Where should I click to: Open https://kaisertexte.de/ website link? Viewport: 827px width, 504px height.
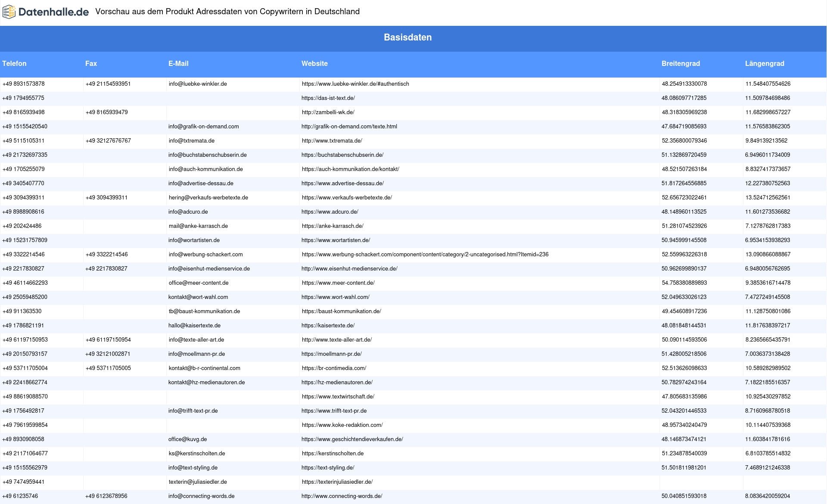[x=328, y=326]
